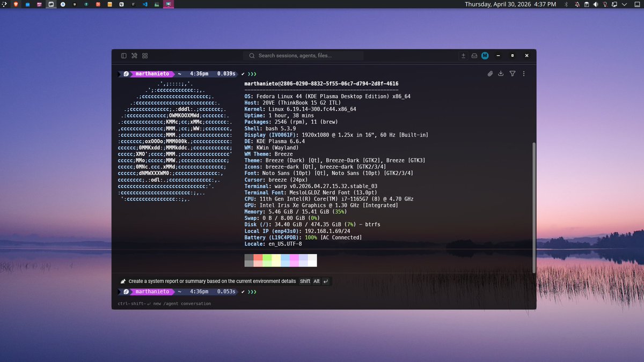Screen dimensions: 644x362
Task: Open the clipboard tray icon
Action: point(587,4)
